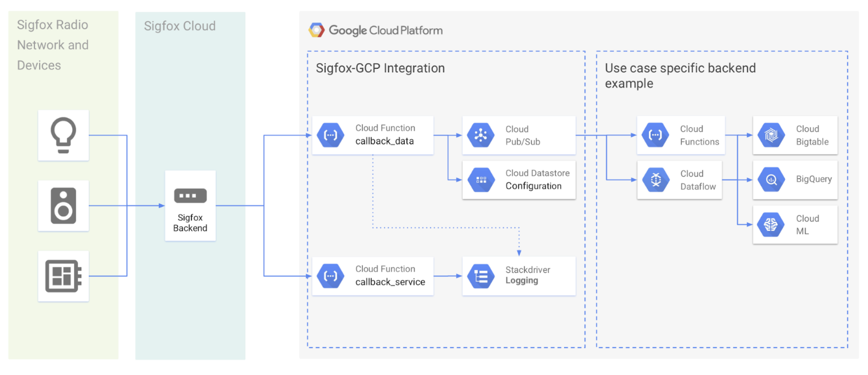
Task: Select the Cloud Datastore hexagon icon
Action: pyautogui.click(x=480, y=179)
